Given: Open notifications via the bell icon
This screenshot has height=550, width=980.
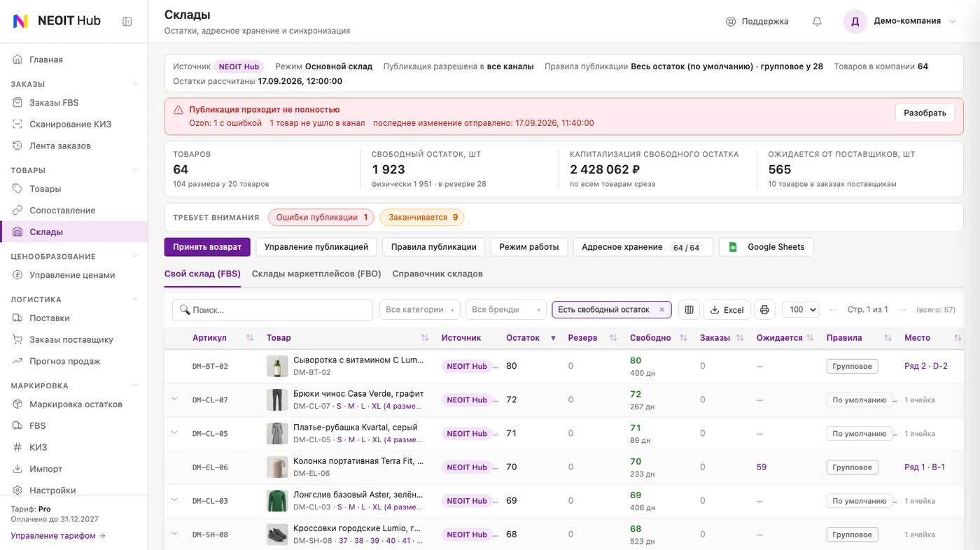Looking at the screenshot, I should coord(817,21).
